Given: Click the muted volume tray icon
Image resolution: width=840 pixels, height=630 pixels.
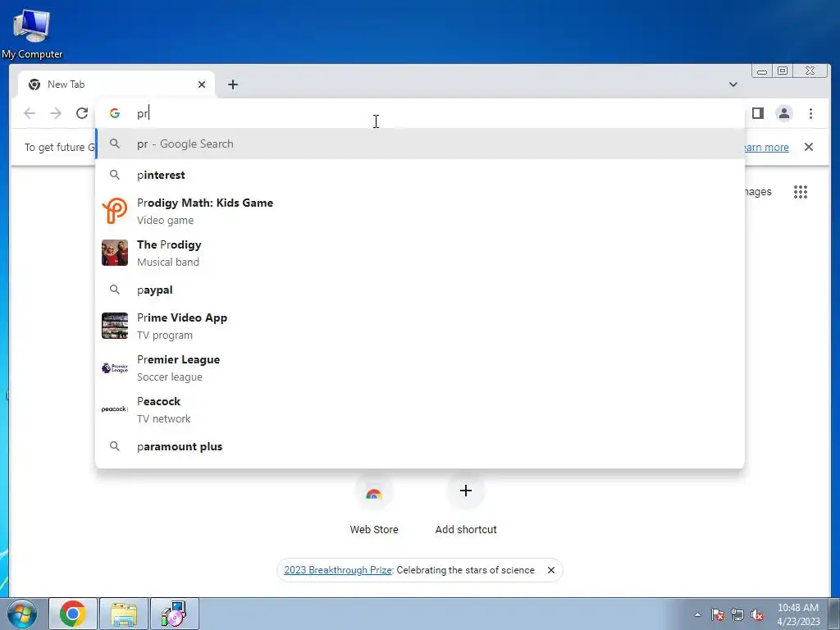Looking at the screenshot, I should pyautogui.click(x=757, y=614).
